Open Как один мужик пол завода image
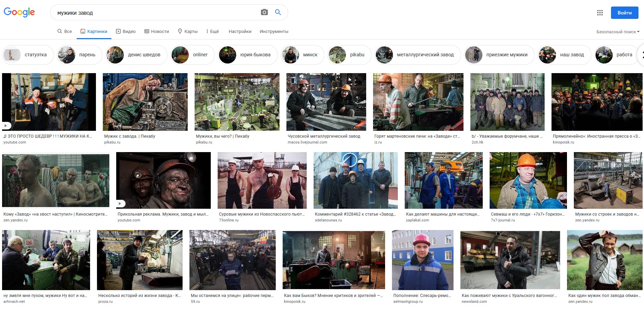Screen dimensions: 644x309 [605, 260]
